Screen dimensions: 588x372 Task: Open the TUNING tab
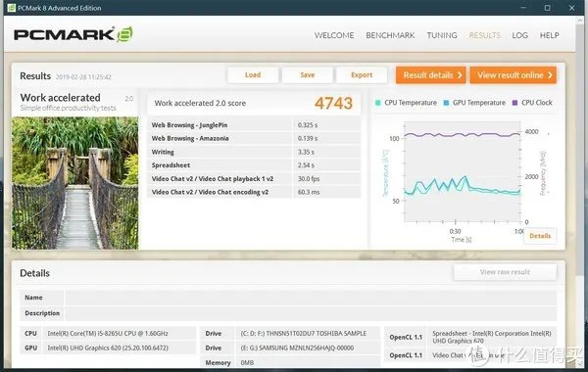pyautogui.click(x=442, y=35)
